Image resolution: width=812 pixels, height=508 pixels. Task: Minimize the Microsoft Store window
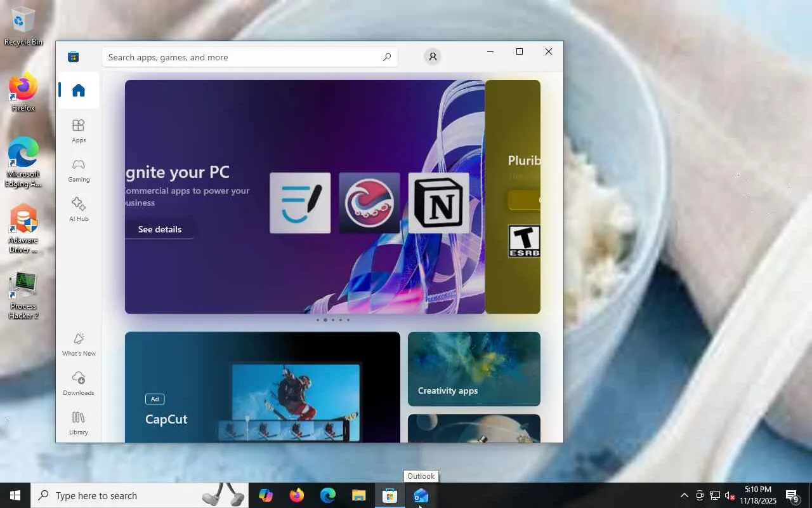[490, 51]
